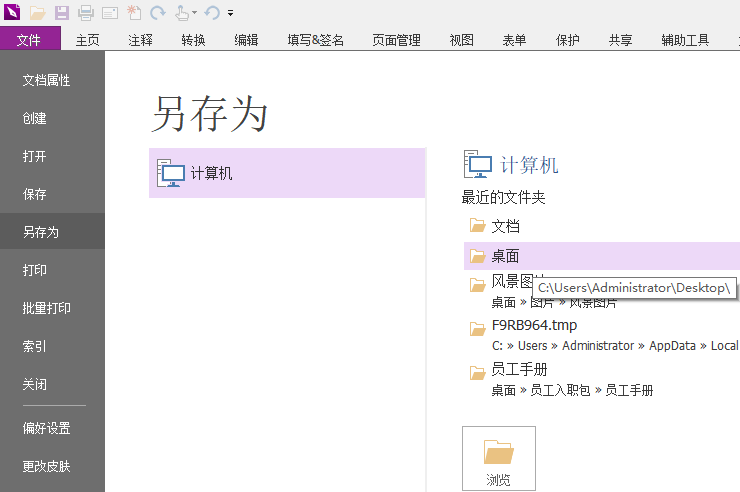Screen dimensions: 740x492
Task: Click the 最近的文件夹 heading
Action: point(503,197)
